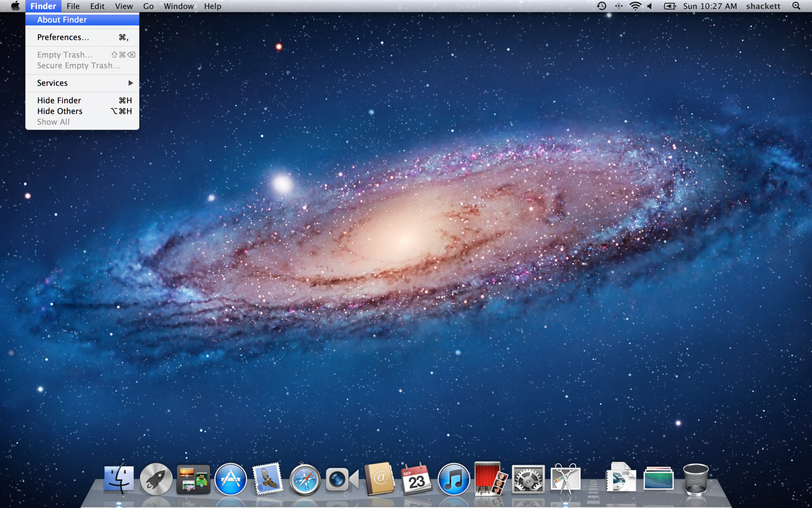Select About Finder menu entry
The height and width of the screenshot is (508, 812).
pyautogui.click(x=62, y=20)
